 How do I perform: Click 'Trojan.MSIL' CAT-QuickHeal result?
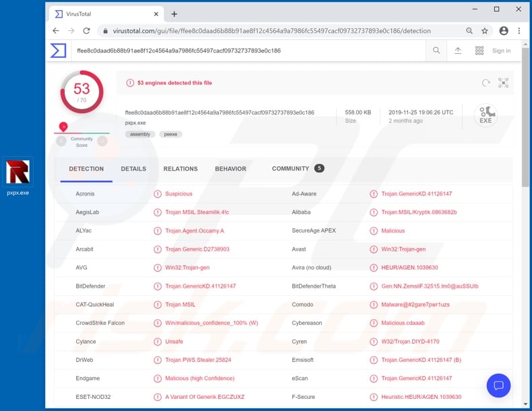(180, 305)
